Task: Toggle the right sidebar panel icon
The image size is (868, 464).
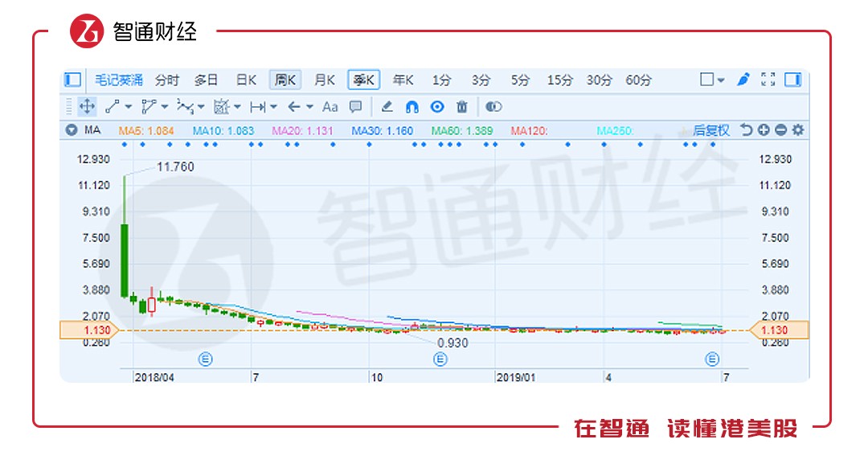Action: pos(792,80)
